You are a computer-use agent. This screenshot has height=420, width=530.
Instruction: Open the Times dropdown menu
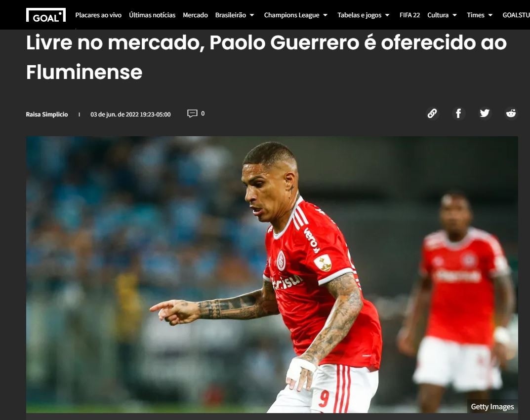click(480, 15)
